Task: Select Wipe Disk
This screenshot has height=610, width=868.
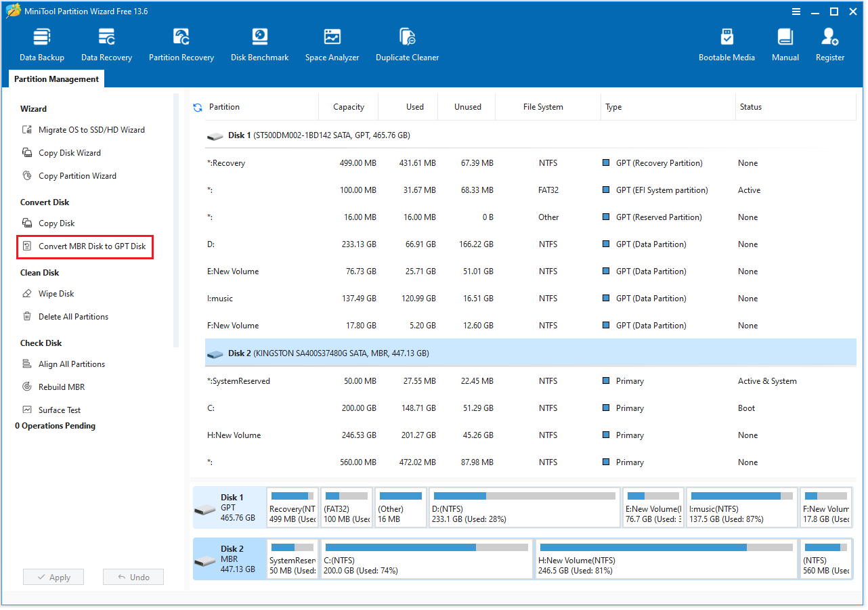Action: click(48, 294)
